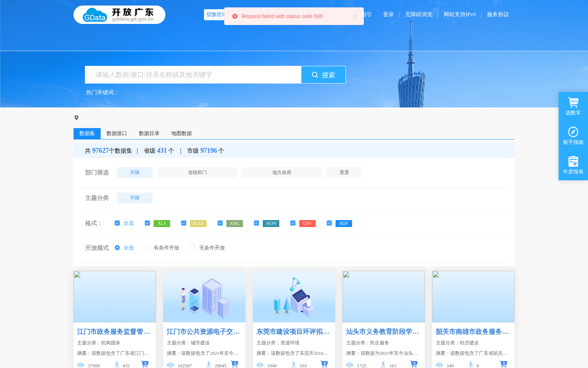Click view-count eye icon beside 182587
Image resolution: width=588 pixels, height=368 pixels.
(x=170, y=365)
